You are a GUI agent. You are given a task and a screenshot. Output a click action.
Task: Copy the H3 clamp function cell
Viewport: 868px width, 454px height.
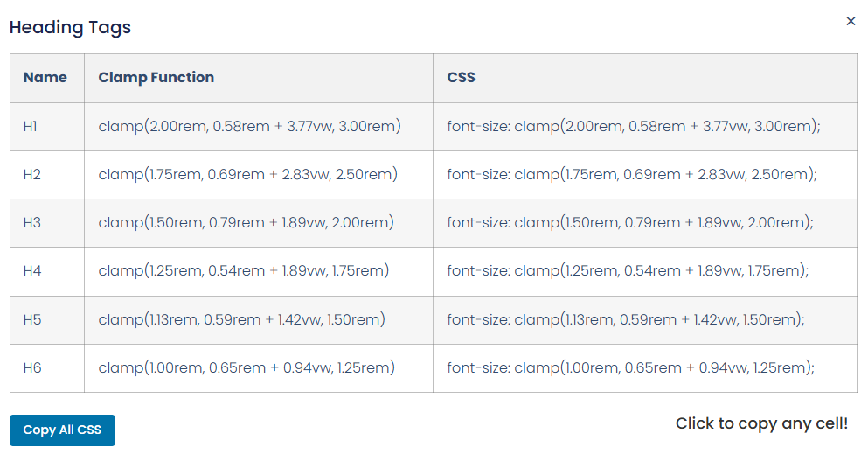[259, 222]
